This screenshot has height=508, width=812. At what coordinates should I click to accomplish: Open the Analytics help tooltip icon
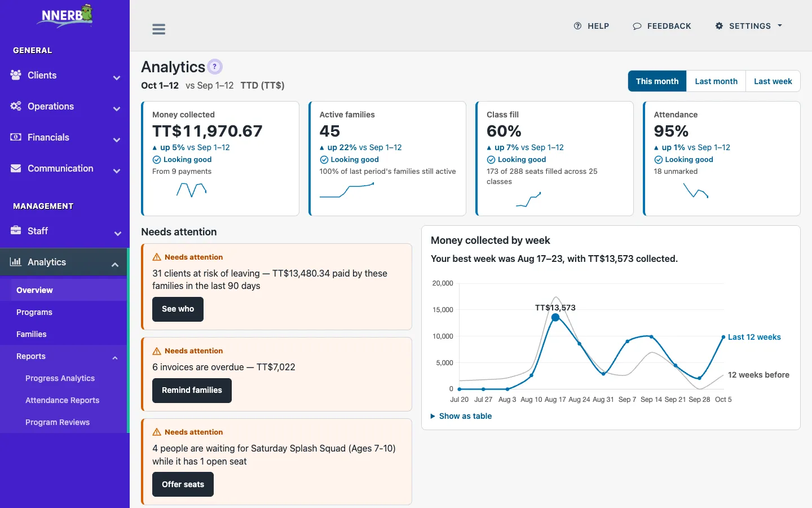click(215, 67)
